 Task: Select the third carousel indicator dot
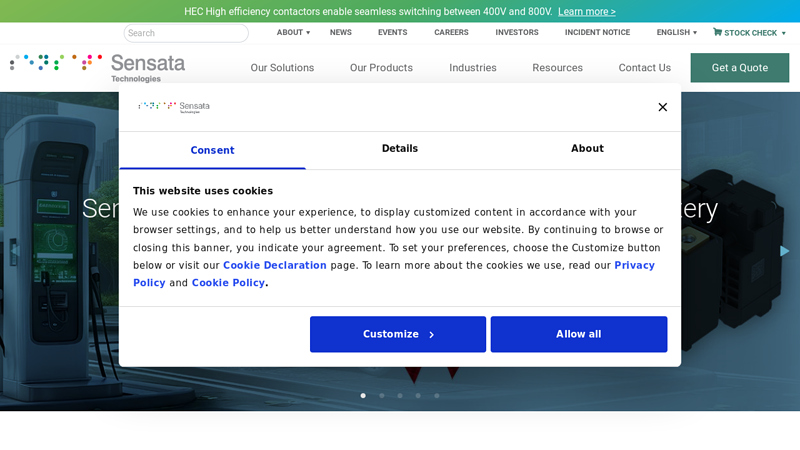(x=400, y=395)
